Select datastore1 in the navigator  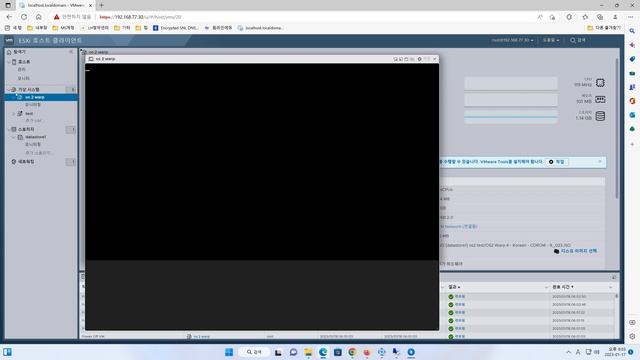click(36, 137)
